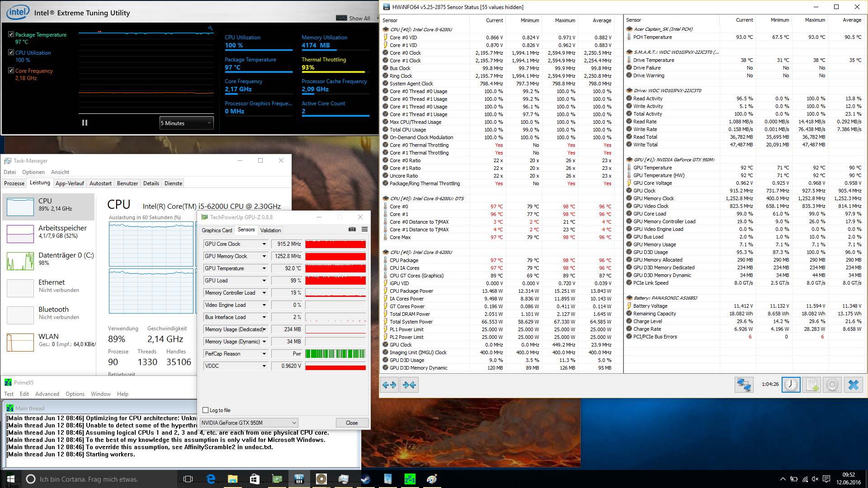The width and height of the screenshot is (868, 488).
Task: Click the volume icon in system tray
Action: click(815, 479)
